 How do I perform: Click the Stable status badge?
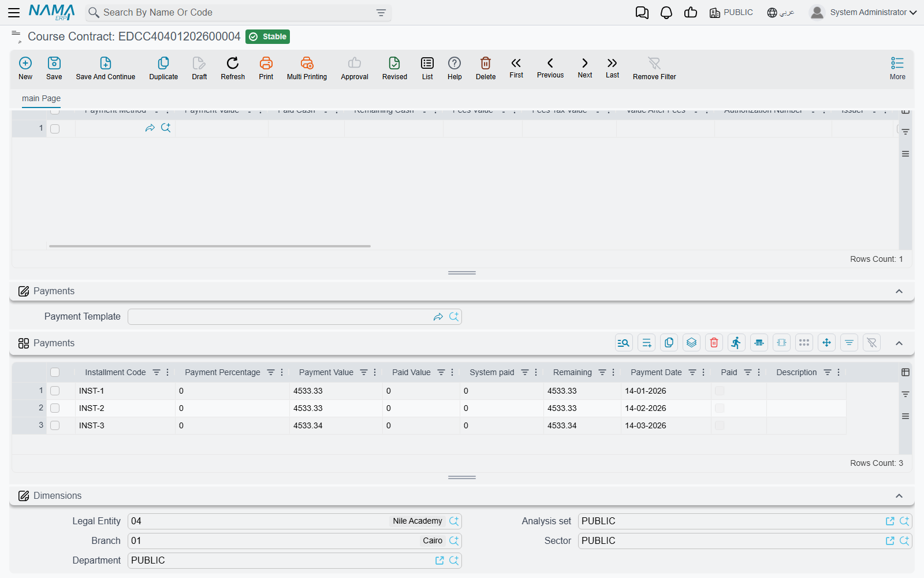(267, 36)
